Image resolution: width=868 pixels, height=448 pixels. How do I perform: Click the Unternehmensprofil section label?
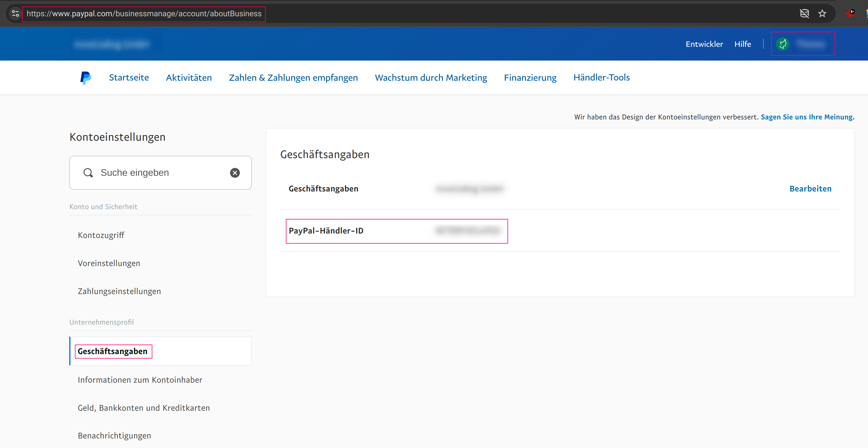(x=102, y=322)
